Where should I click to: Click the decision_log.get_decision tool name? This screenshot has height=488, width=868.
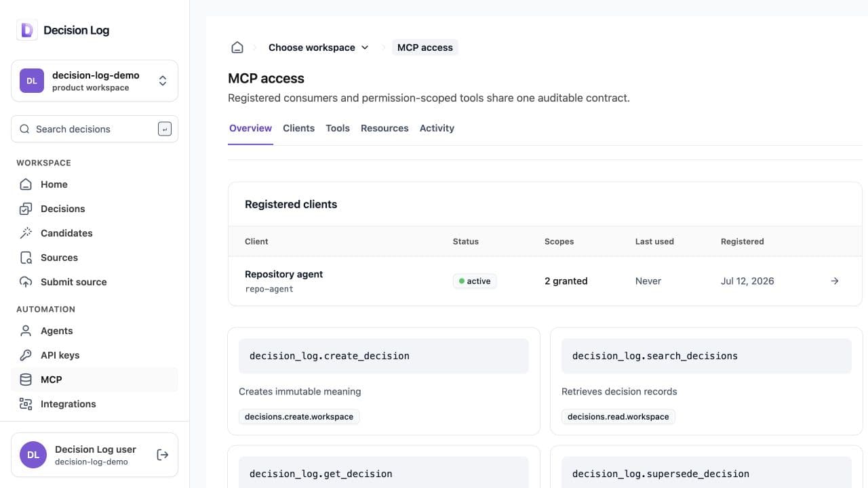[x=321, y=474]
